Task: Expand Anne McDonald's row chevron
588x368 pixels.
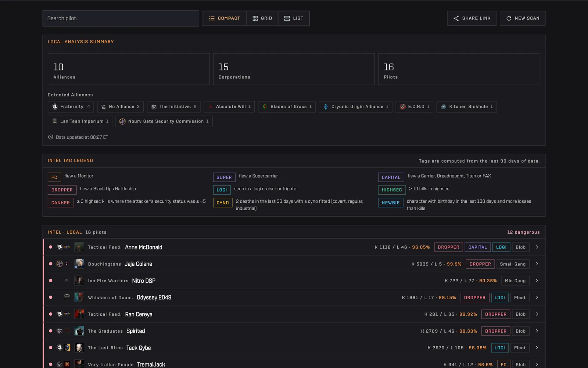Action: (x=537, y=247)
